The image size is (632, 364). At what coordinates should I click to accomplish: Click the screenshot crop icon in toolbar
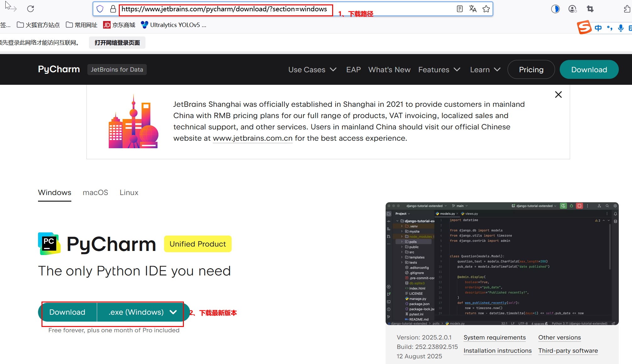tap(590, 9)
